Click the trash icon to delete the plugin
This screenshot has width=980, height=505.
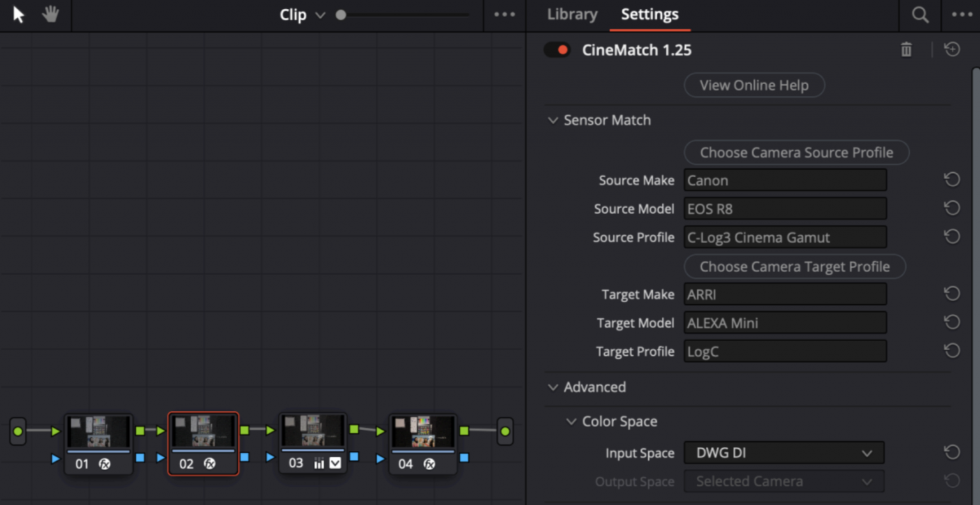pyautogui.click(x=906, y=49)
